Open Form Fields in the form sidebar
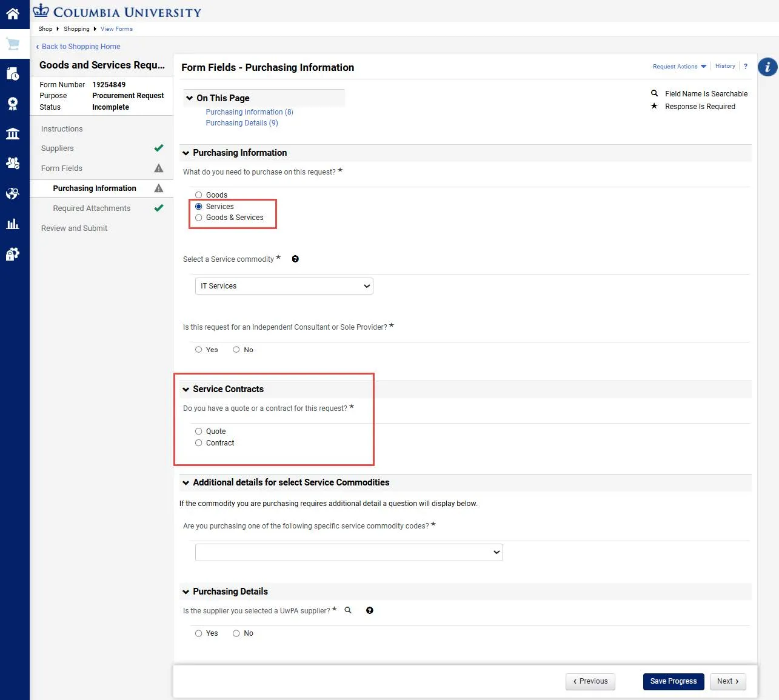 [x=61, y=168]
